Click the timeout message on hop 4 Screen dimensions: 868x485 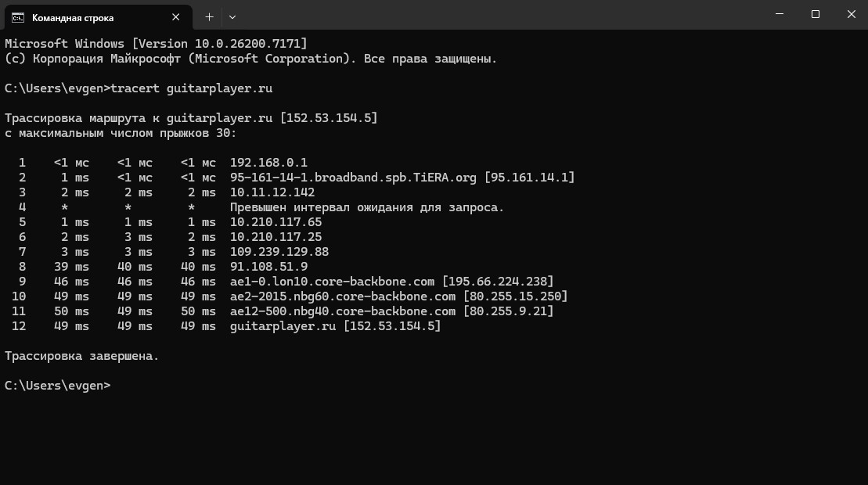coord(367,207)
